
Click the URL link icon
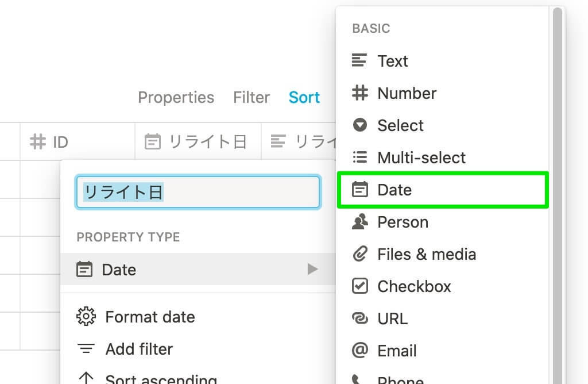pyautogui.click(x=359, y=318)
